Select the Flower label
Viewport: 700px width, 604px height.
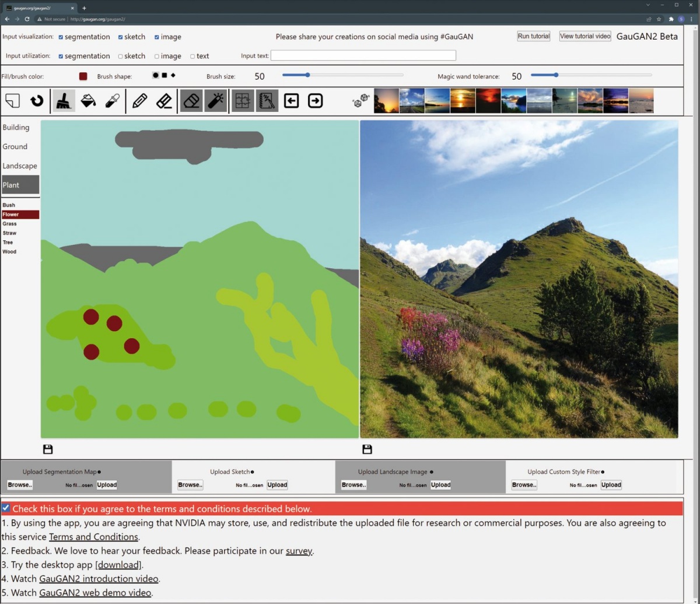click(20, 215)
